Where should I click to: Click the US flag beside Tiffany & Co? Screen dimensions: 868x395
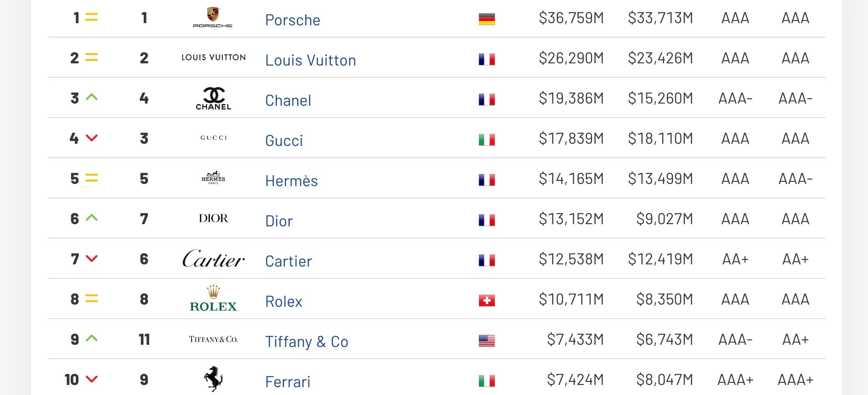pyautogui.click(x=486, y=341)
